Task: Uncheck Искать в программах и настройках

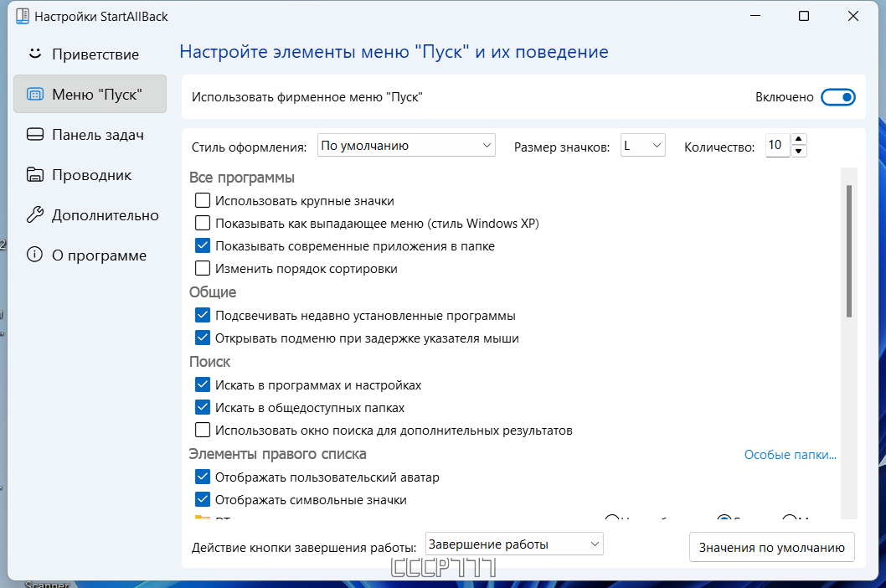Action: (x=203, y=384)
